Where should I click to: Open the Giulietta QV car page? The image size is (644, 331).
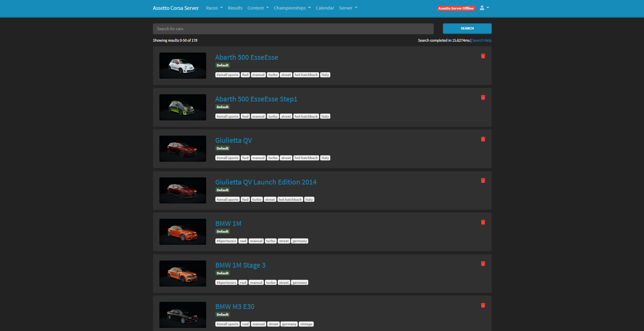(x=233, y=140)
